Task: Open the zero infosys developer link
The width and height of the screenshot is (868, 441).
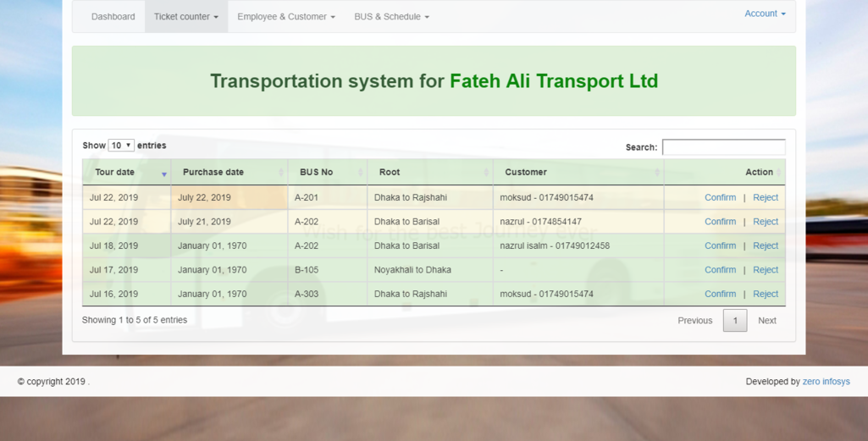Action: click(826, 382)
